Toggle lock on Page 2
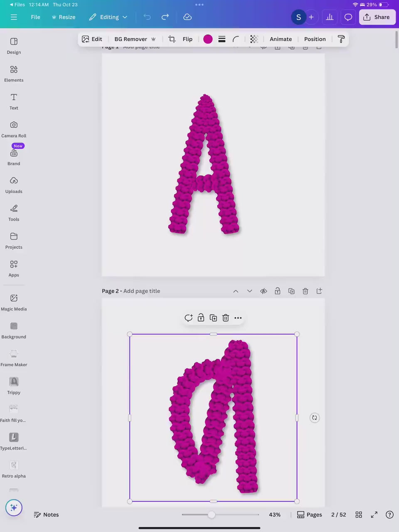Screen dimensions: 399x532 point(277,291)
